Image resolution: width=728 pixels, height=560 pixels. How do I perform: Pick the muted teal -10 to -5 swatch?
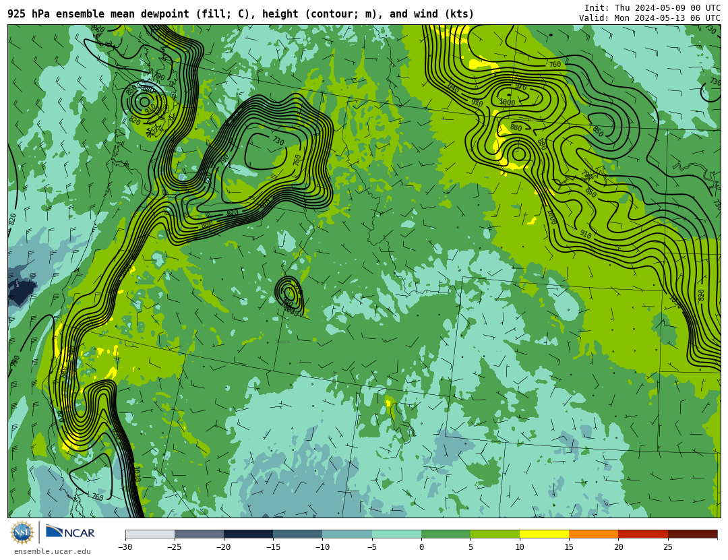pos(347,534)
